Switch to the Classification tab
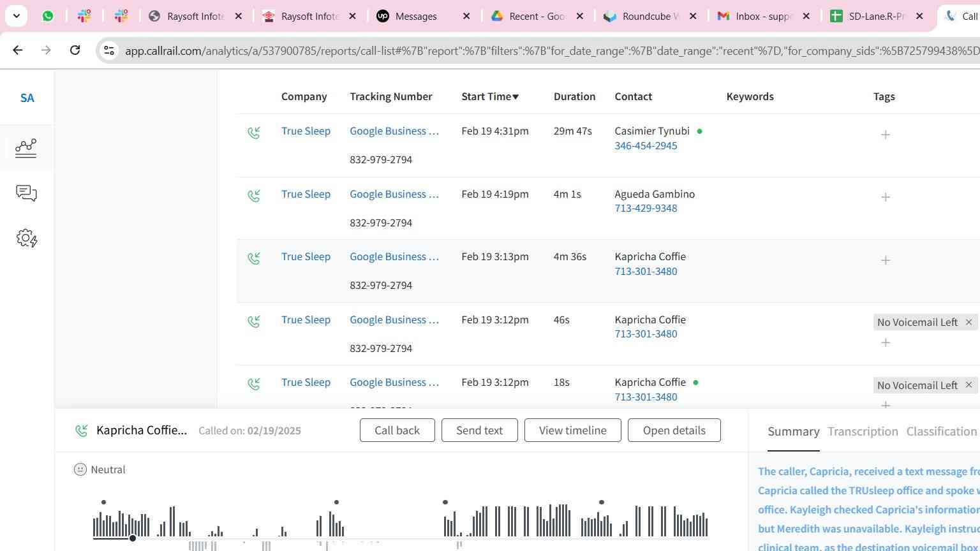Viewport: 980px width, 551px height. click(941, 432)
